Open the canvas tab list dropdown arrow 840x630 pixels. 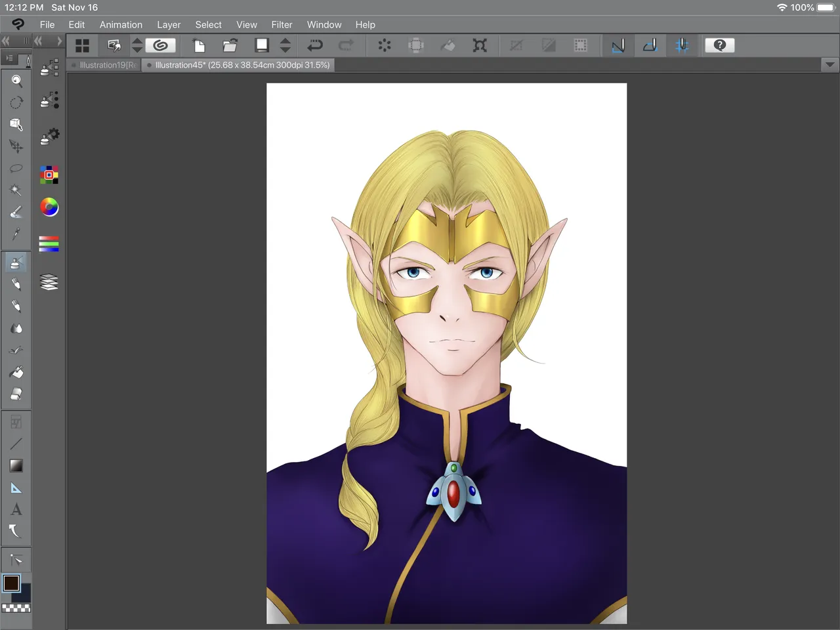point(829,65)
